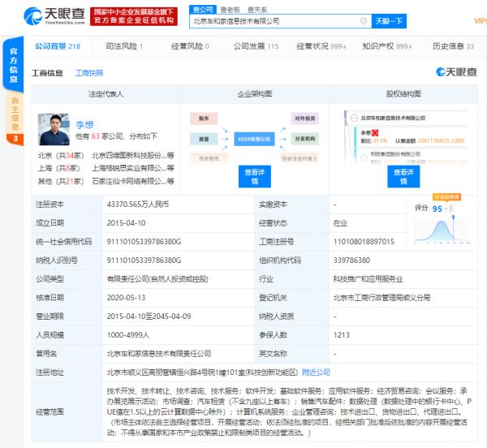Screen dimensions: 487x448
Task: Click the 工商快照 link
Action: (88, 73)
